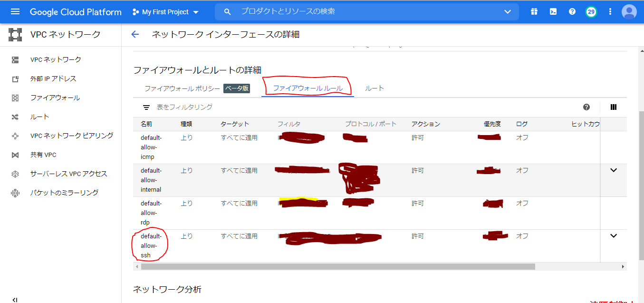Switch to the ルート tab
644x303 pixels.
(375, 88)
